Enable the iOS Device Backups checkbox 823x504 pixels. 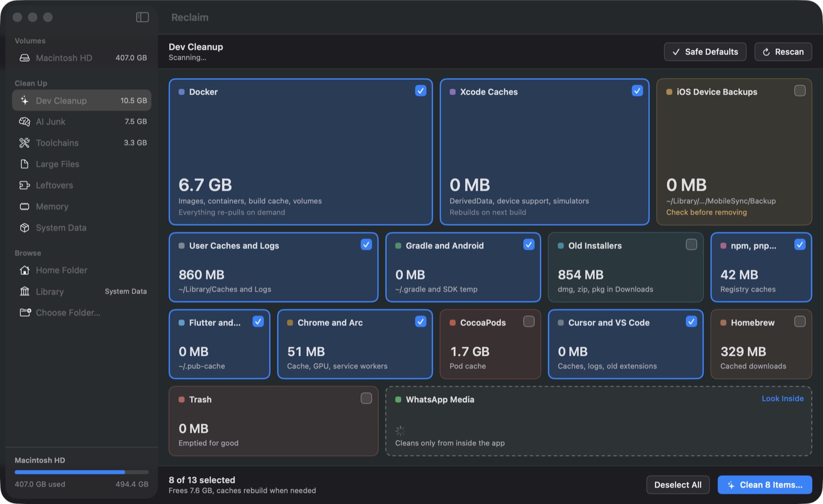coord(800,91)
